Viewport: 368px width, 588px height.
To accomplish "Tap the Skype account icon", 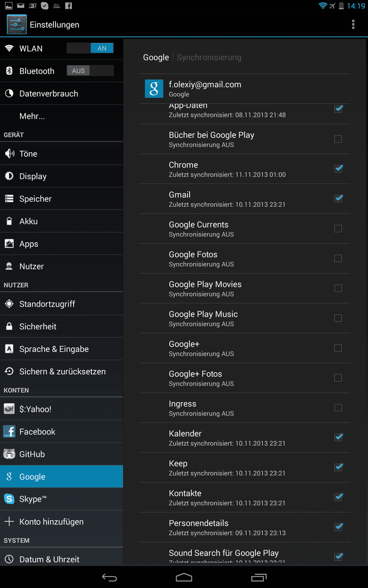I will click(9, 499).
